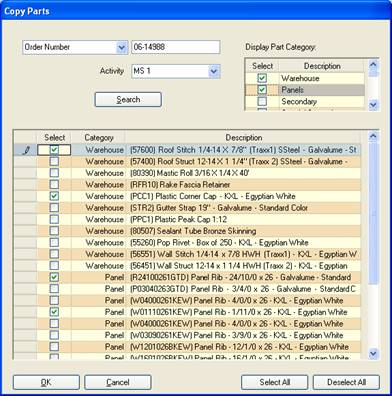
Task: Uncheck the Plastic Corner Cap (PCC1) checkbox
Action: 54,196
